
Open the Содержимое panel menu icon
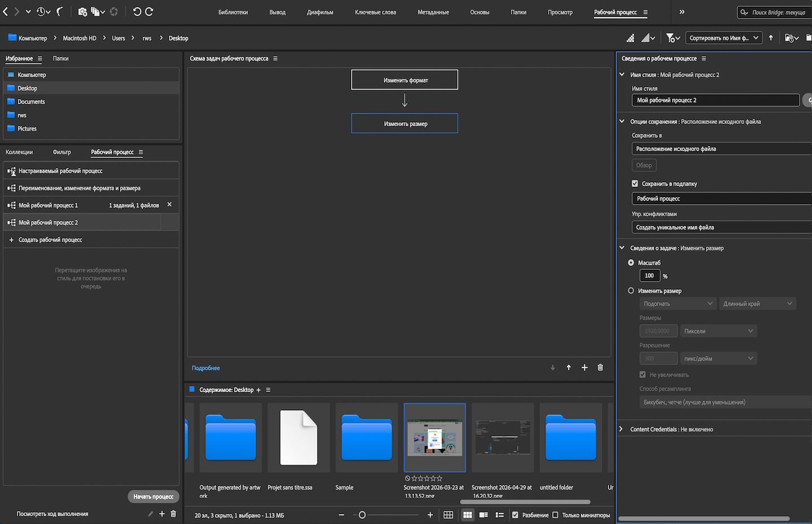(x=268, y=390)
